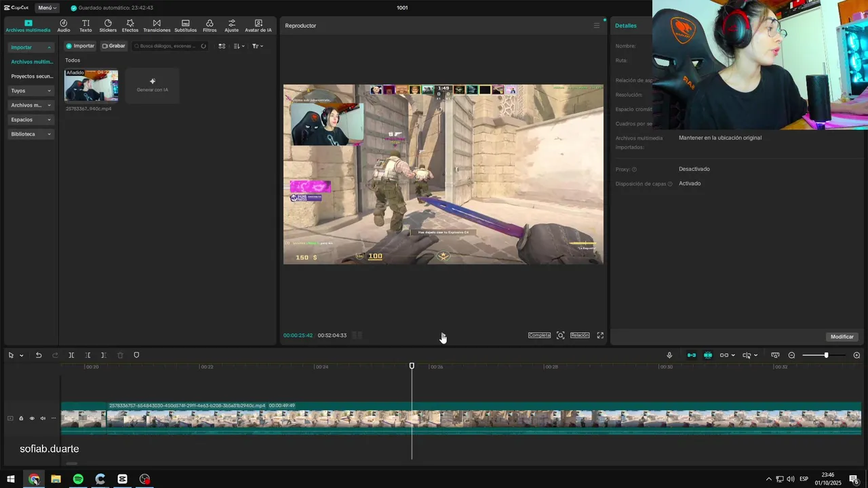Toggle main track magnet
The image size is (868, 488).
tap(692, 355)
